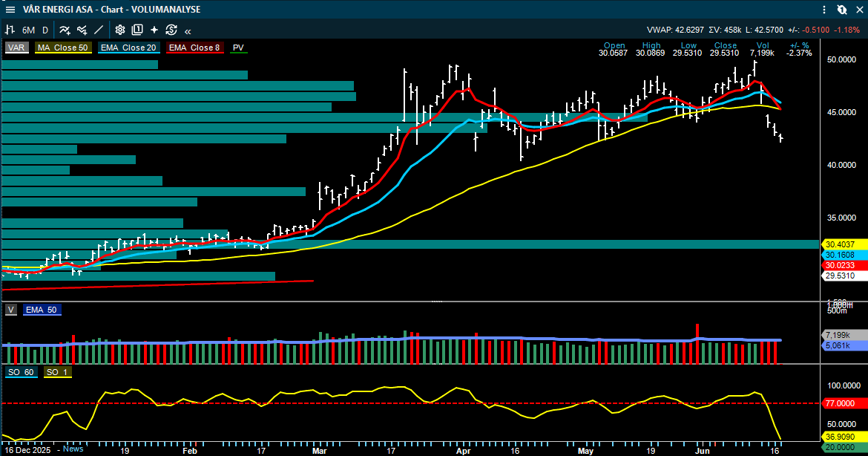Click the High 30.0869 readout
Image resolution: width=868 pixels, height=456 pixels.
click(x=651, y=49)
